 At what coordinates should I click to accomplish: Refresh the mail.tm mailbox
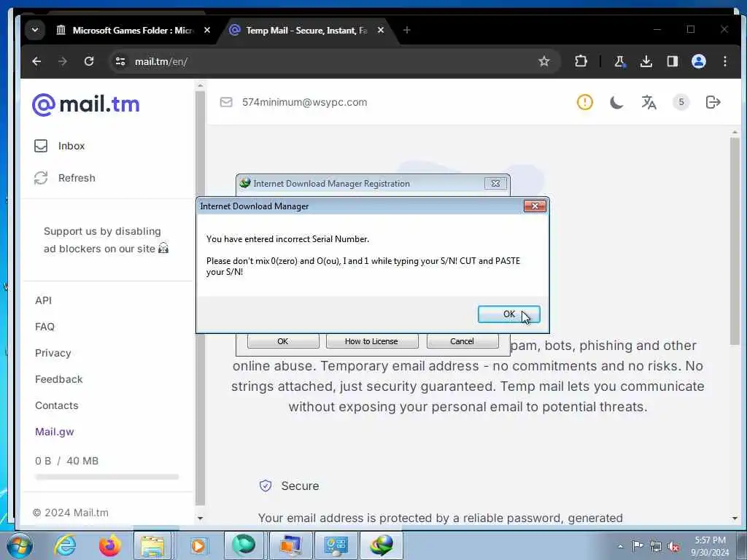coord(65,178)
